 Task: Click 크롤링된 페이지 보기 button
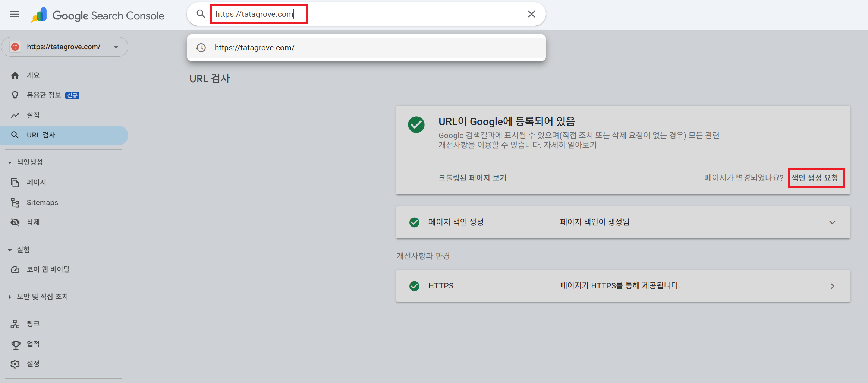pyautogui.click(x=472, y=178)
